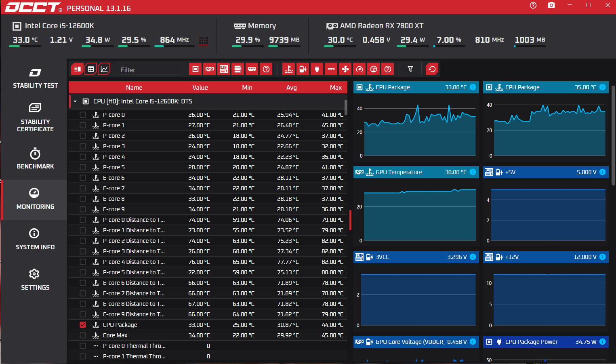
Task: Open the Benchmark section
Action: [35, 159]
